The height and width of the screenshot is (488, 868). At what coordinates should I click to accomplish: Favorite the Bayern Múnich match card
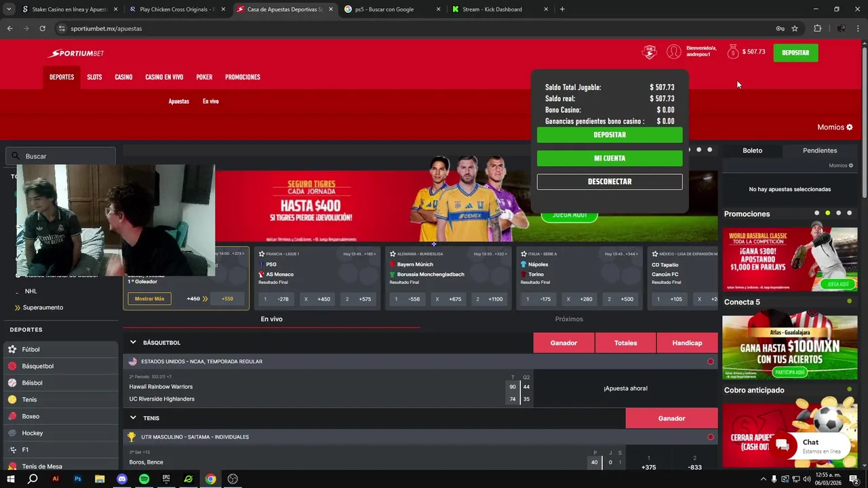393,254
